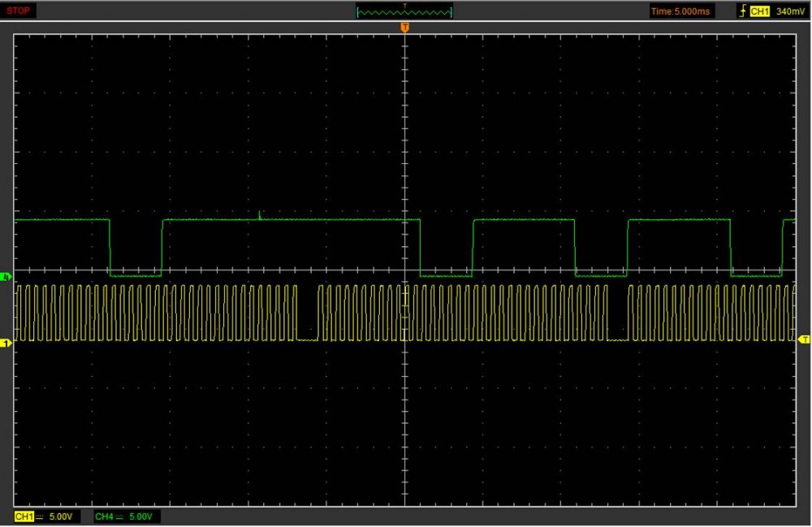Click the first low pulse of green waveform
Screen dimensions: 812x527
coord(136,275)
